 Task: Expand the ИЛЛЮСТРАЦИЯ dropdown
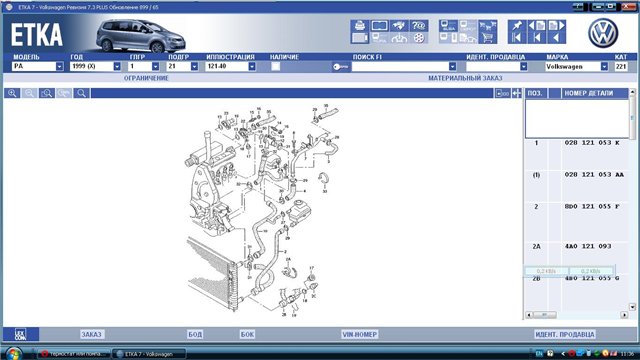[252, 66]
